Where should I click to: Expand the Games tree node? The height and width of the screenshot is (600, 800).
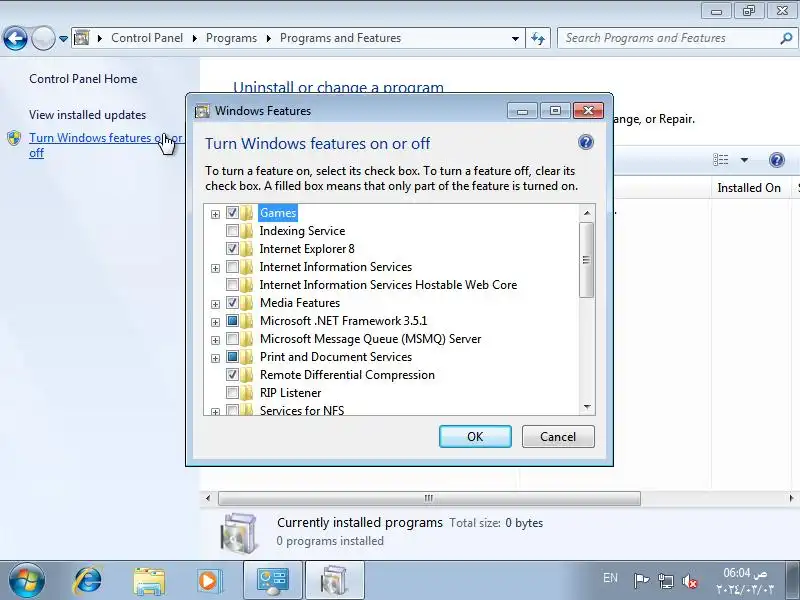tap(215, 214)
